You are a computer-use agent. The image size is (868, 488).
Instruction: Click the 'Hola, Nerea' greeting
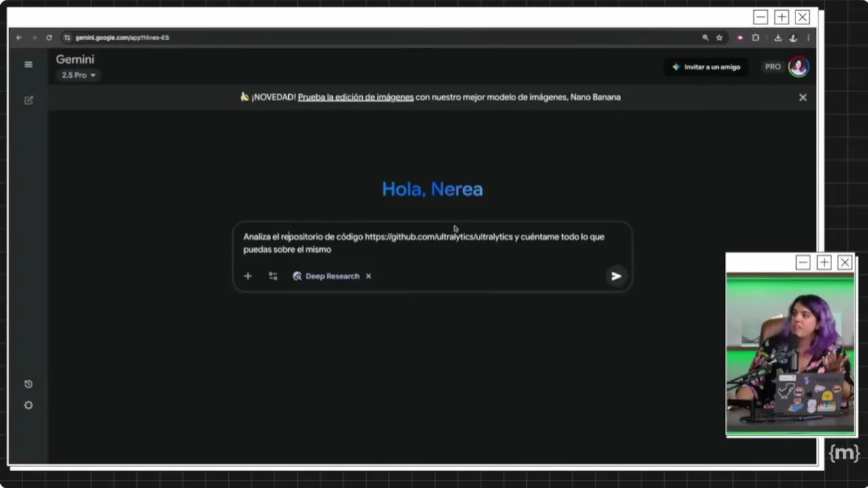pyautogui.click(x=433, y=189)
